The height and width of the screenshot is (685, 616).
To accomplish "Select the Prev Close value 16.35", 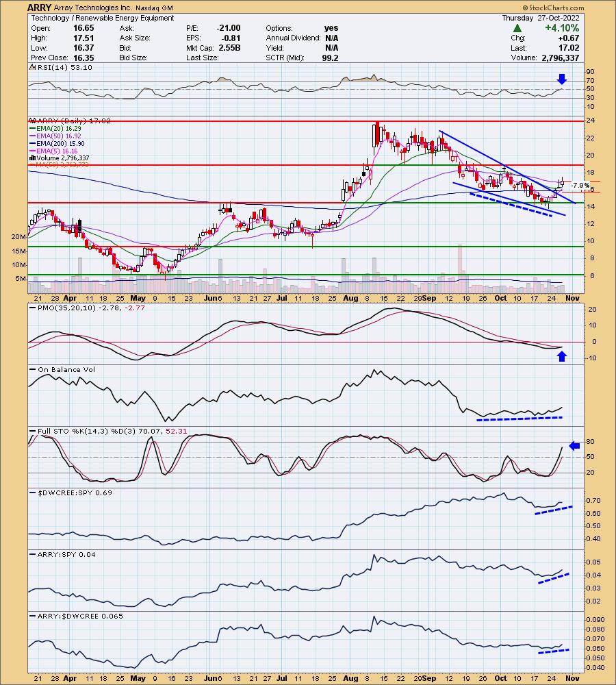I will pyautogui.click(x=84, y=58).
